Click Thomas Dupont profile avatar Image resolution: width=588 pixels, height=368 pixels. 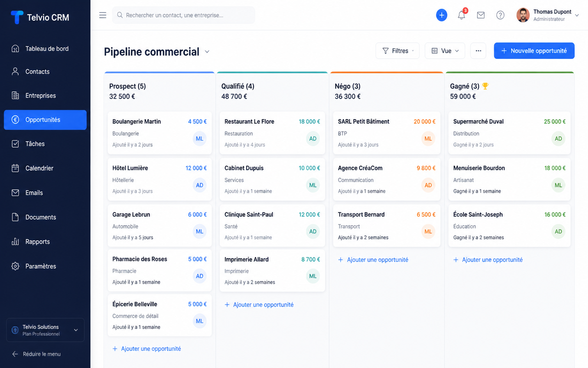[x=523, y=15]
